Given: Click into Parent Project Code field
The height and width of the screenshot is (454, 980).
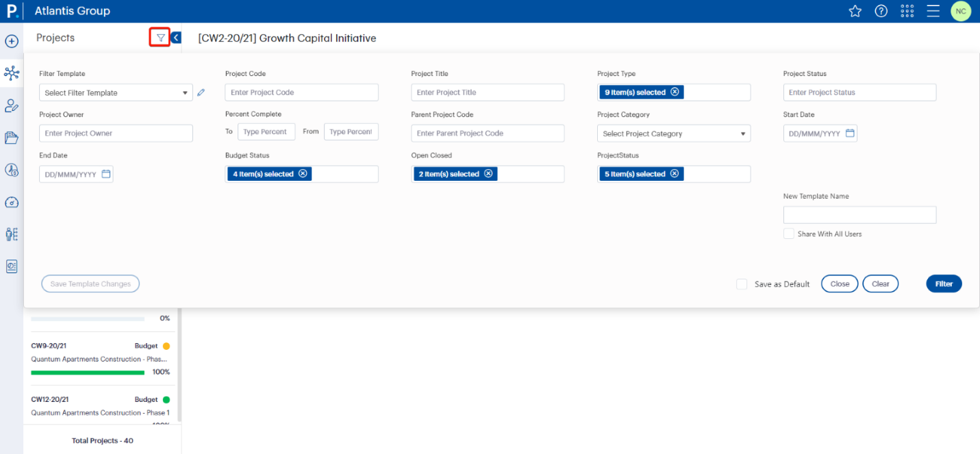Looking at the screenshot, I should [488, 134].
